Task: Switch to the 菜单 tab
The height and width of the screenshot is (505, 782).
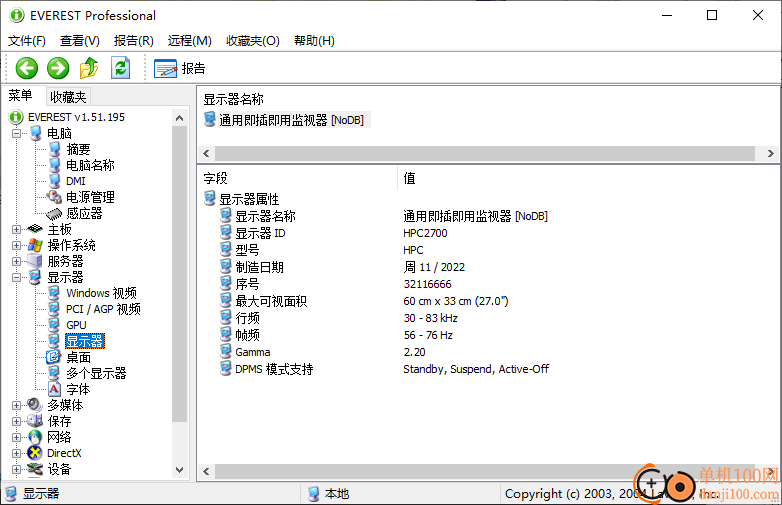Action: [20, 96]
